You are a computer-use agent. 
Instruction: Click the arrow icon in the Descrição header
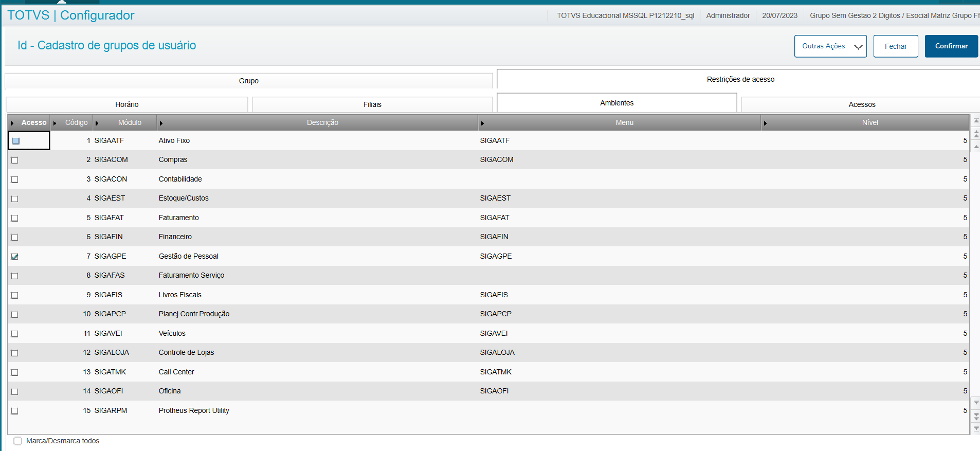click(161, 123)
